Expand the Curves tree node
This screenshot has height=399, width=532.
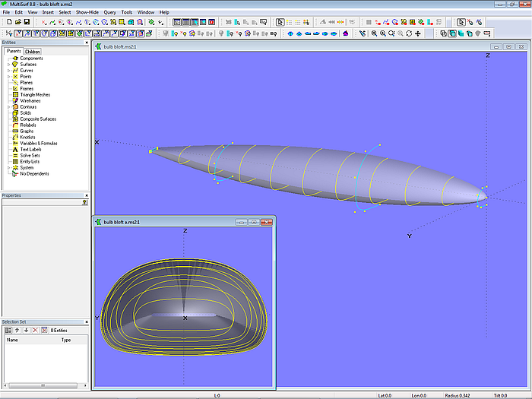pyautogui.click(x=8, y=71)
